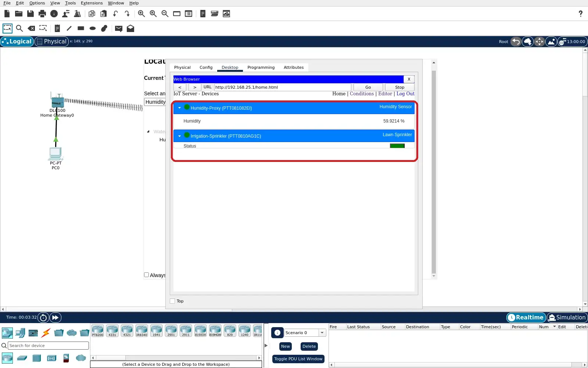Viewport: 588px width, 368px height.
Task: Select the Place Note tool
Action: [x=57, y=28]
